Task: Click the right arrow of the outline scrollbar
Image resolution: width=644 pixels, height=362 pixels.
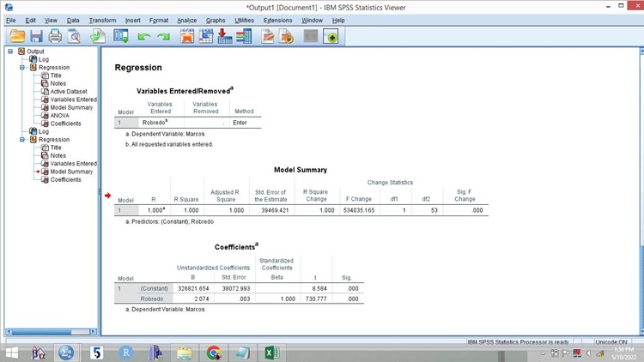Action: (x=94, y=331)
